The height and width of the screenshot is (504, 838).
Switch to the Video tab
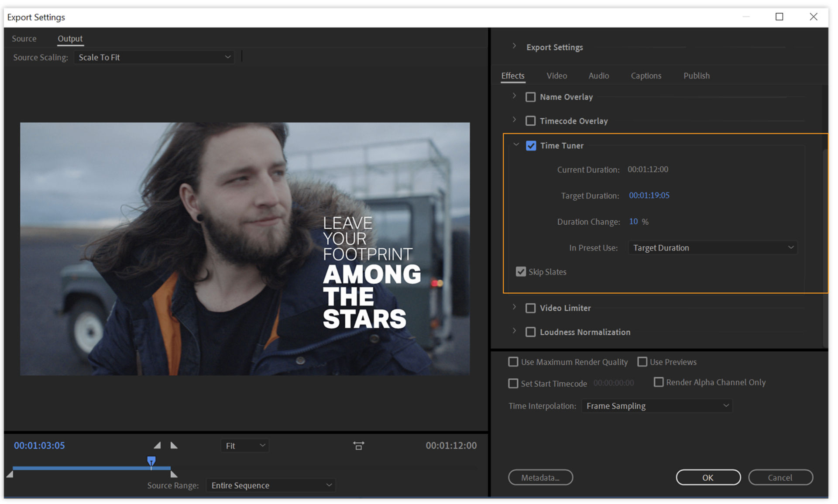[556, 76]
